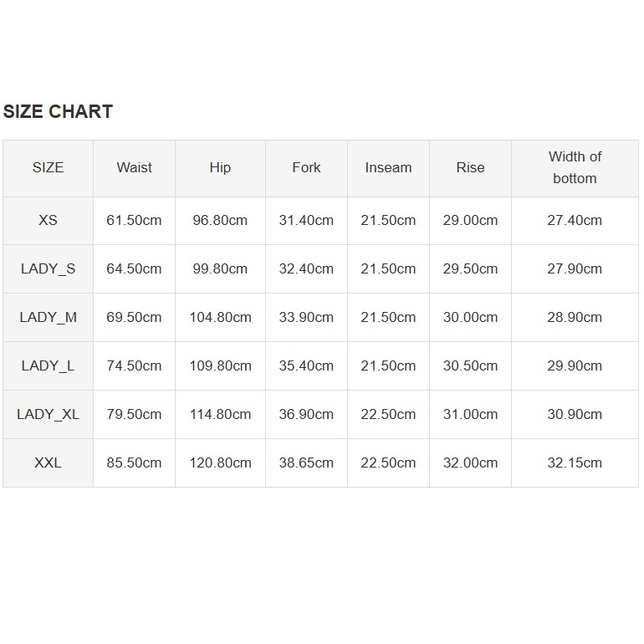
Task: Click the LADY_S row label
Action: pos(48,268)
